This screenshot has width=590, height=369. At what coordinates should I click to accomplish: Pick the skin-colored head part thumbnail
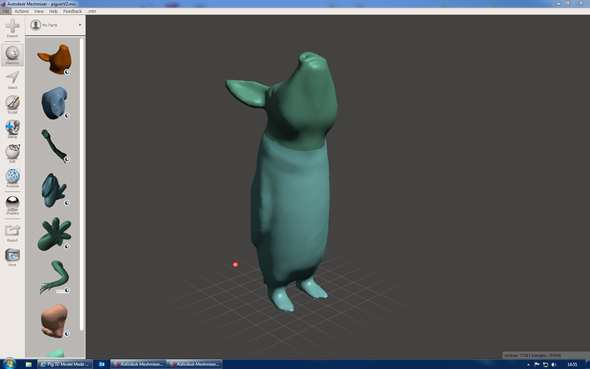pyautogui.click(x=55, y=321)
